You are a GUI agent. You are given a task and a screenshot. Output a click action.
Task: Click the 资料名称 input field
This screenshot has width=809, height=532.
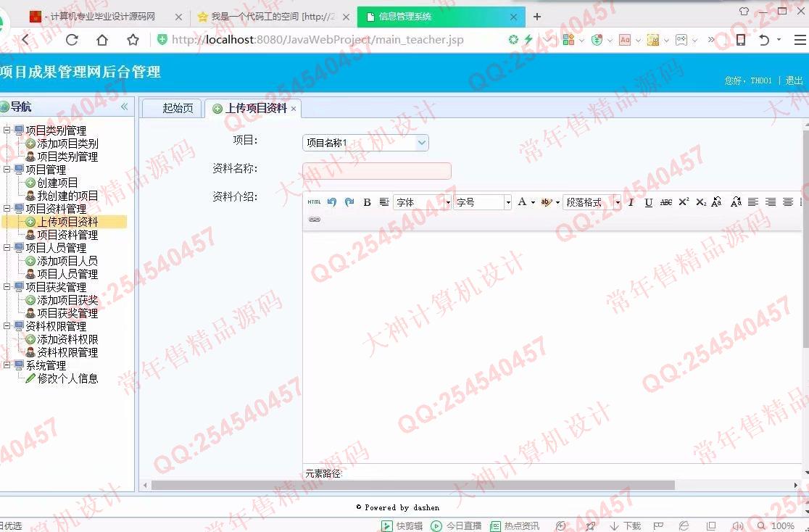(x=377, y=171)
